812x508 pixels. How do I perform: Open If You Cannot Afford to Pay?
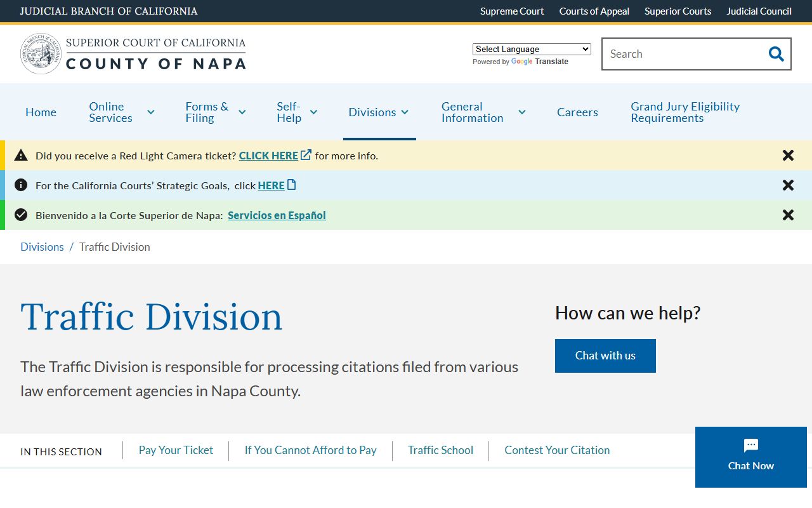pos(310,450)
